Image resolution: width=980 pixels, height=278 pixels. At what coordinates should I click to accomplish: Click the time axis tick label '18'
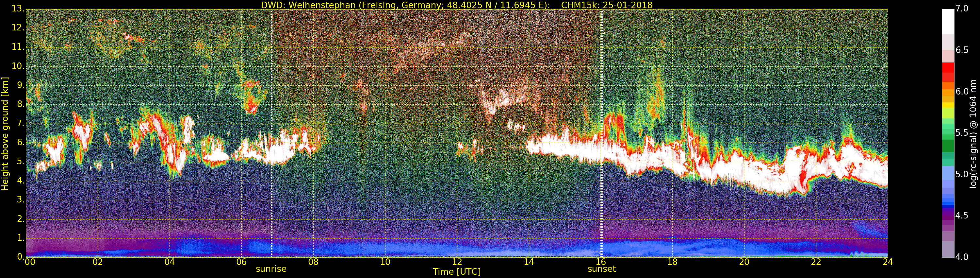[x=673, y=262]
